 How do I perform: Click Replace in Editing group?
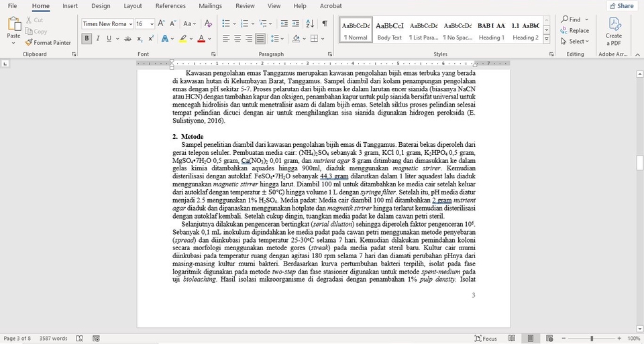575,30
